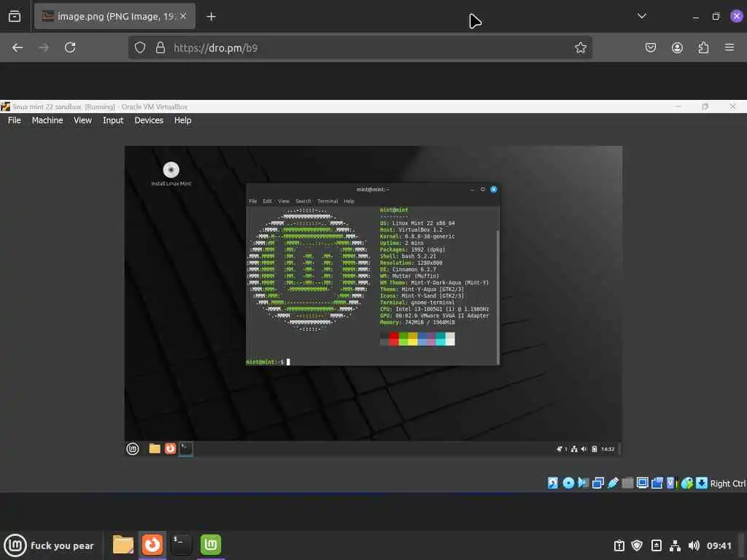Click VirtualBox USB devices indicator
This screenshot has width=747, height=560.
[613, 483]
